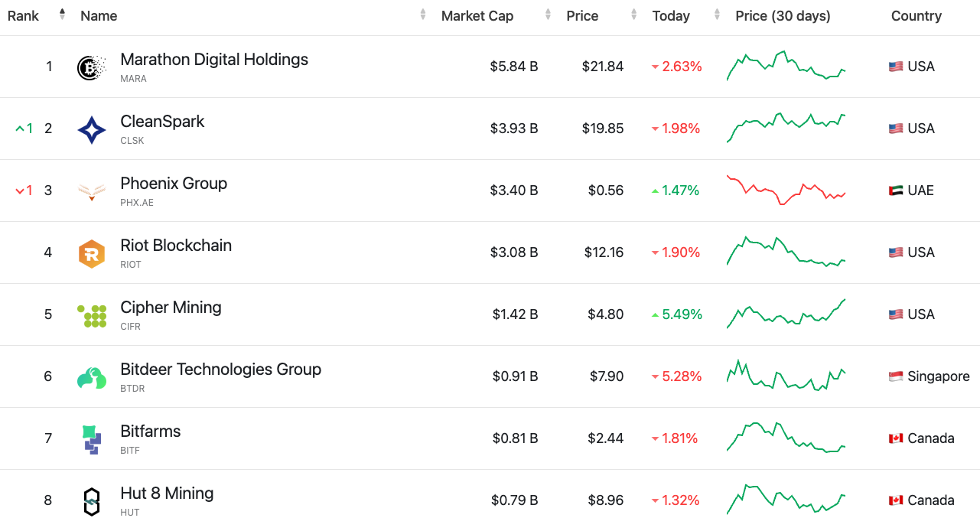
Task: Click the Hut 8 Mining logo
Action: (92, 501)
